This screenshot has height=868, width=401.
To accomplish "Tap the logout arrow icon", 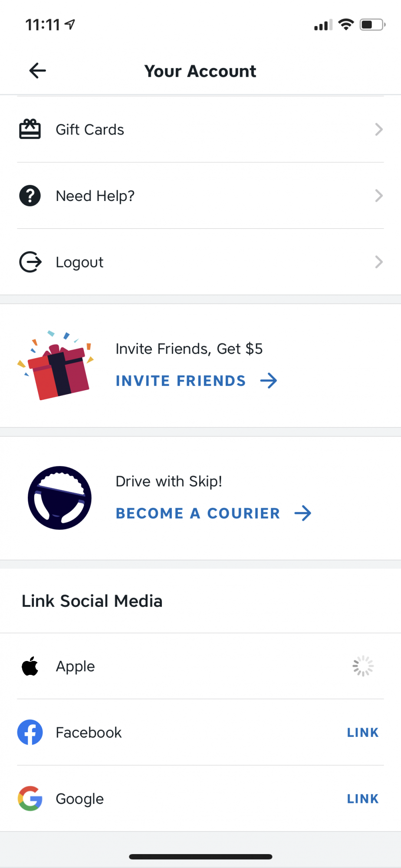I will [30, 262].
